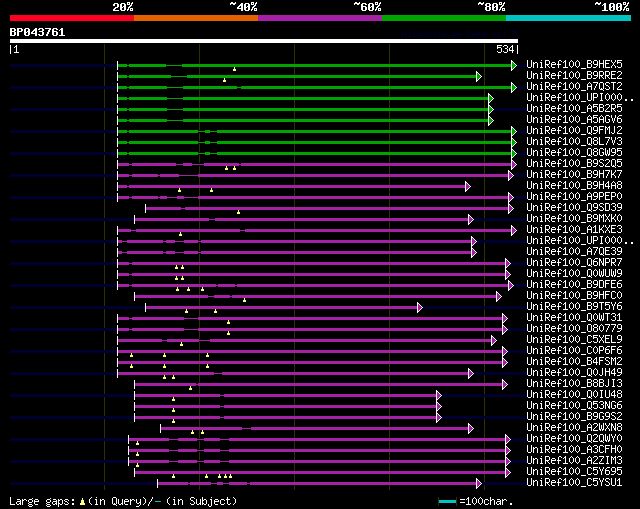Click the red 20% identity legend segment
640x509 pixels.
(72, 18)
